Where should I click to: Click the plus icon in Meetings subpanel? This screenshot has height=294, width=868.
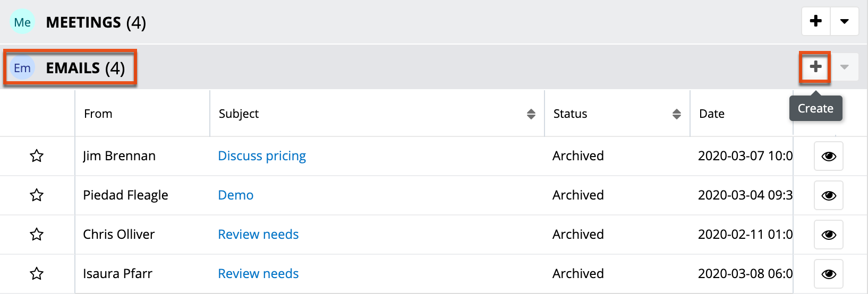[x=815, y=22]
